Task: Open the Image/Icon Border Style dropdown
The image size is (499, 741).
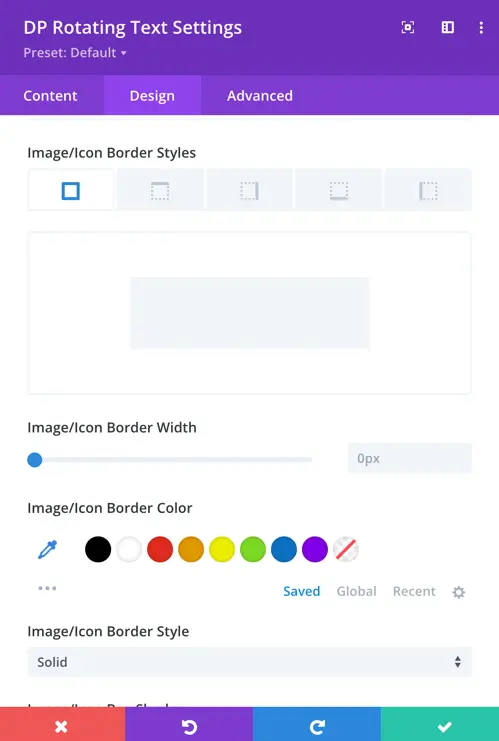Action: pos(250,662)
